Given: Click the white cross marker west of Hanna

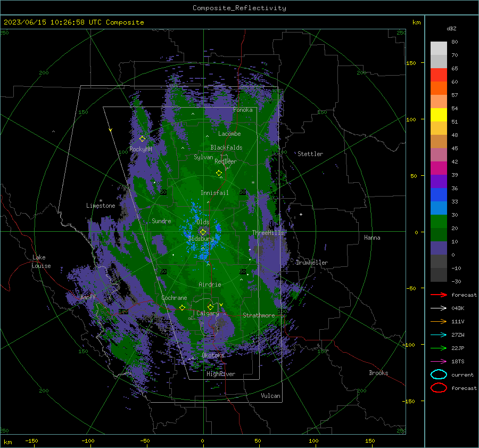Looking at the screenshot, I should click(x=301, y=214).
